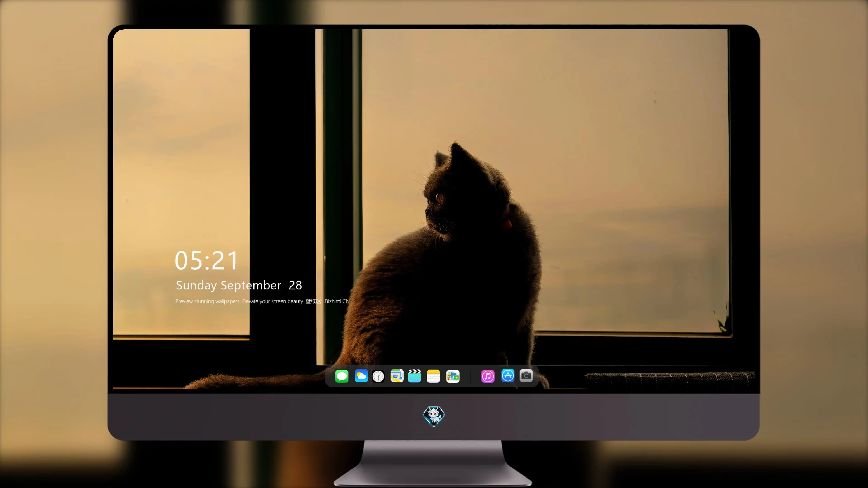Screen dimensions: 868x488
Task: Launch the Videos clapperboard app
Action: click(415, 376)
